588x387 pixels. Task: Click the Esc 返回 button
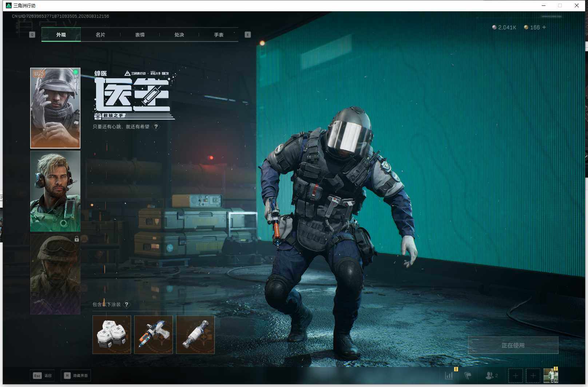(43, 375)
